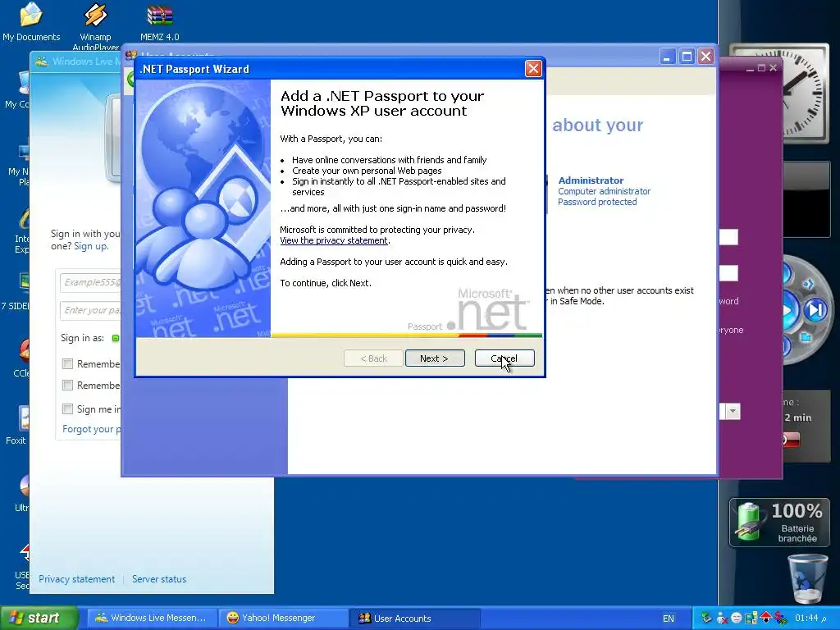Click the Yahoo smiley tray icon
840x630 pixels.
tap(737, 619)
